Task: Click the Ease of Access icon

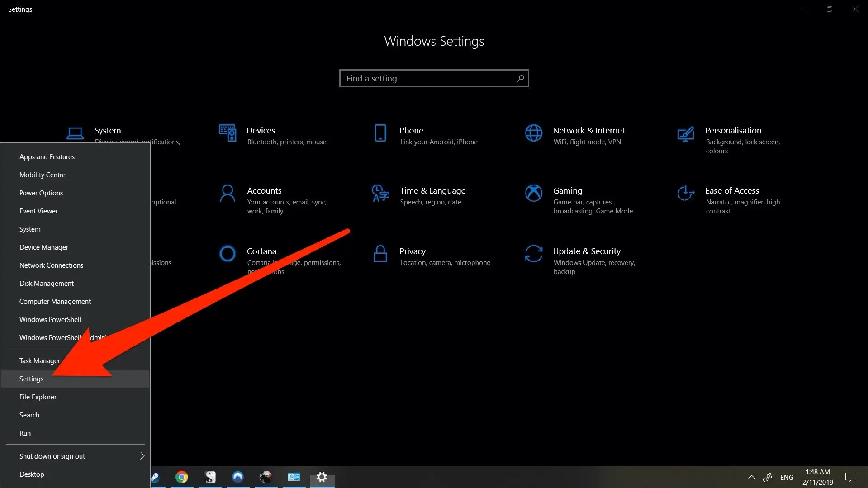Action: [x=686, y=194]
